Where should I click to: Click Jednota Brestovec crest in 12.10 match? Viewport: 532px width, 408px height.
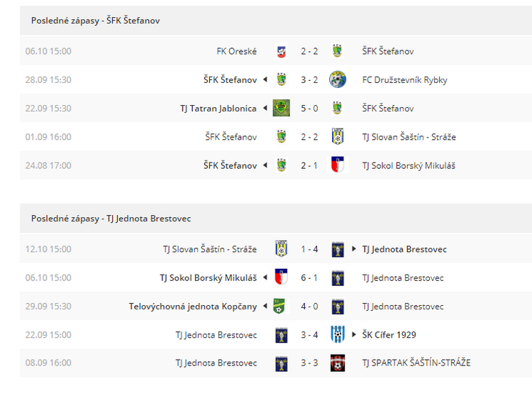pos(338,249)
